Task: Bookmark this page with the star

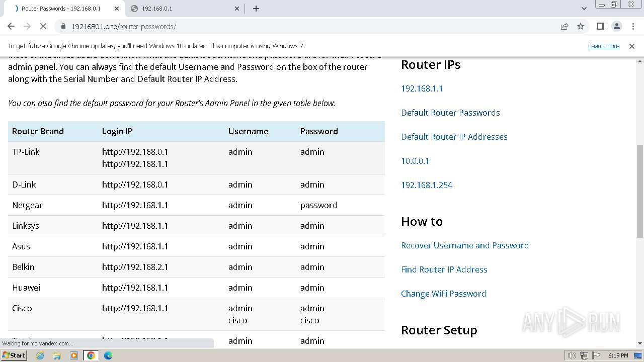Action: [581, 26]
